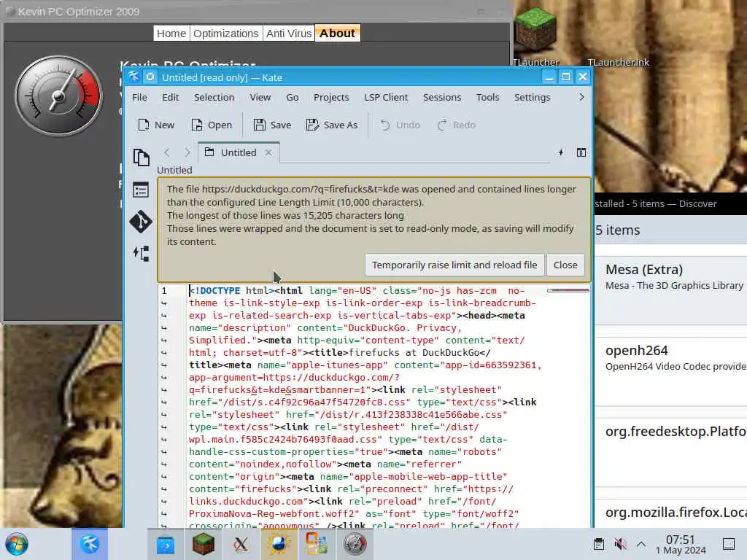Image resolution: width=747 pixels, height=560 pixels.
Task: Open the Start menu orb on taskbar
Action: pos(18,544)
